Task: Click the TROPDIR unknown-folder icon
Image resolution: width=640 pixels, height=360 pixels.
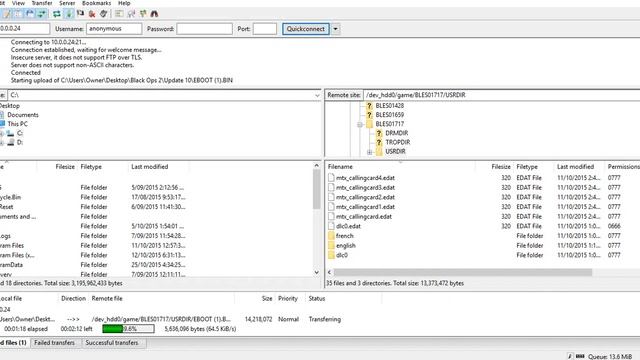Action: (379, 142)
